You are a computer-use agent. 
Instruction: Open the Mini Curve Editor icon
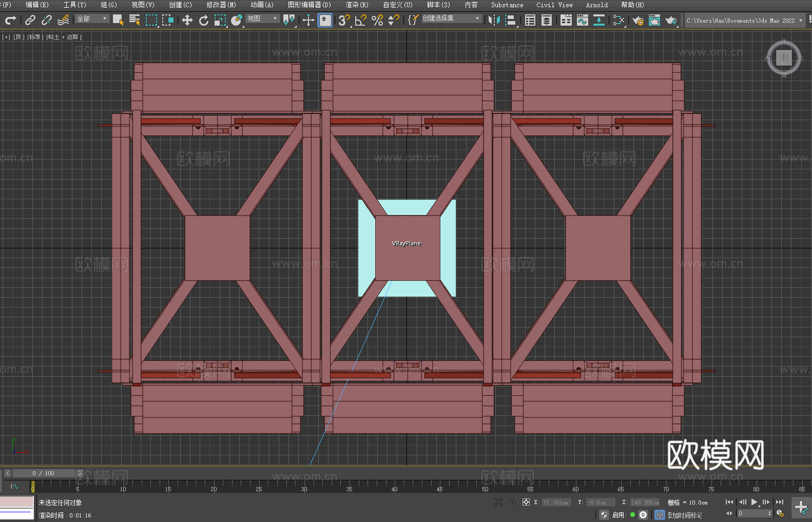pyautogui.click(x=14, y=486)
